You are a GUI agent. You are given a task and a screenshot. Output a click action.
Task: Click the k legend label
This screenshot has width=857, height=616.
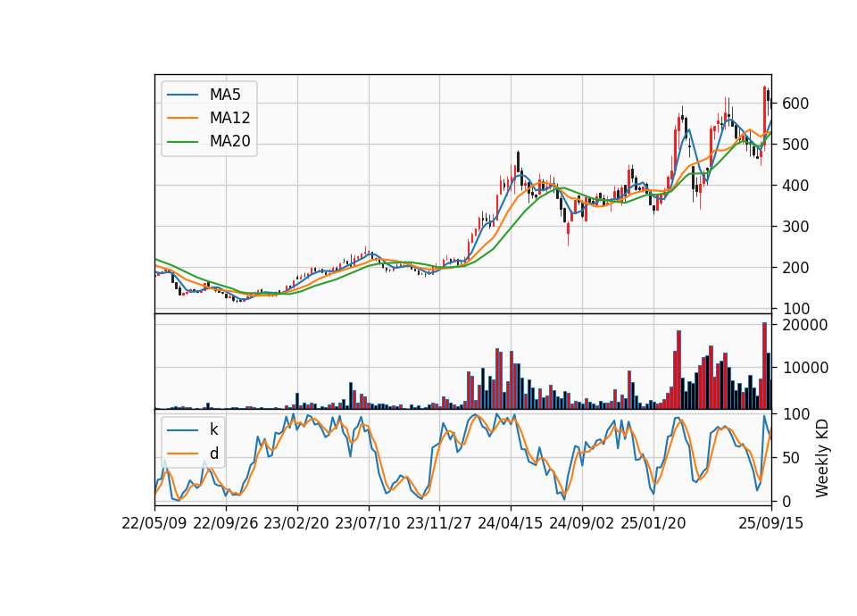tap(213, 429)
